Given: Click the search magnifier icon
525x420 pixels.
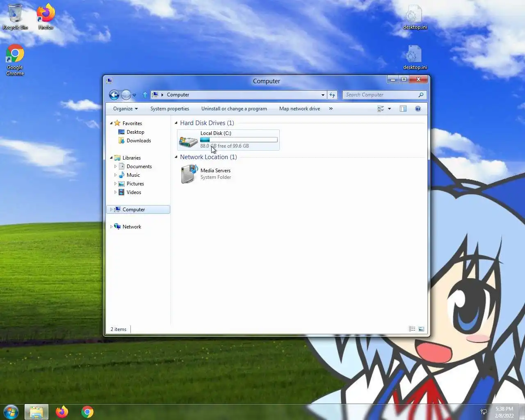Looking at the screenshot, I should pos(421,95).
